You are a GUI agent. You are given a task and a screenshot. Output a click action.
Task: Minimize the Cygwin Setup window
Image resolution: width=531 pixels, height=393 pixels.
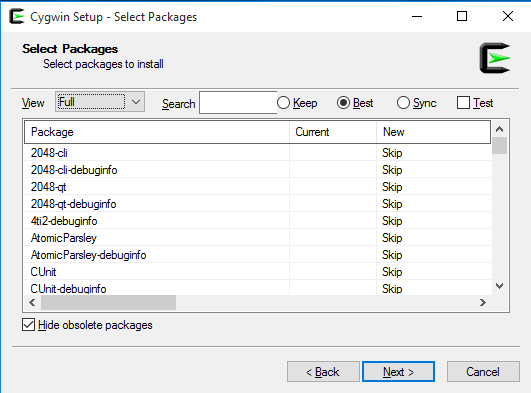coord(417,16)
